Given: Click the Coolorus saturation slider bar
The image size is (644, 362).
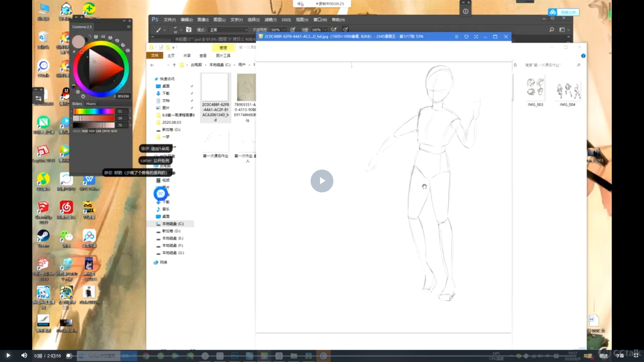Looking at the screenshot, I should pos(94,118).
